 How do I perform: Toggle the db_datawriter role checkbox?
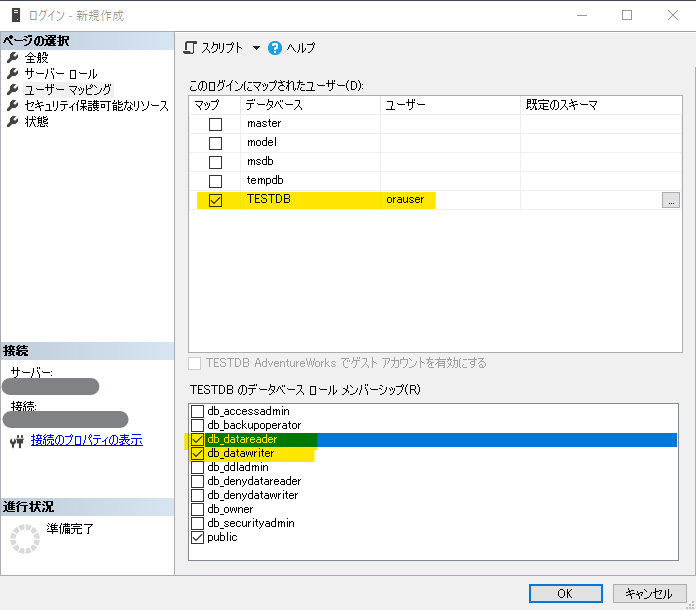pyautogui.click(x=197, y=454)
